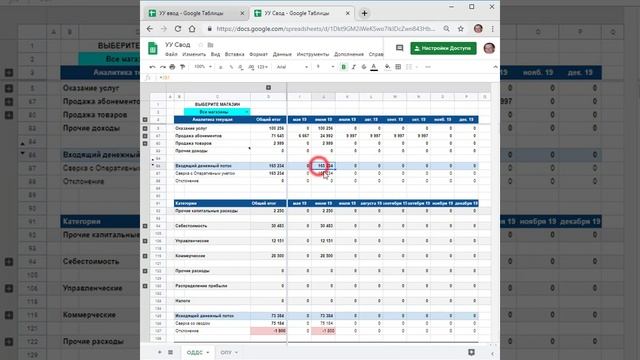
Task: Click the Google account avatar in Sheets header
Action: 489,48
